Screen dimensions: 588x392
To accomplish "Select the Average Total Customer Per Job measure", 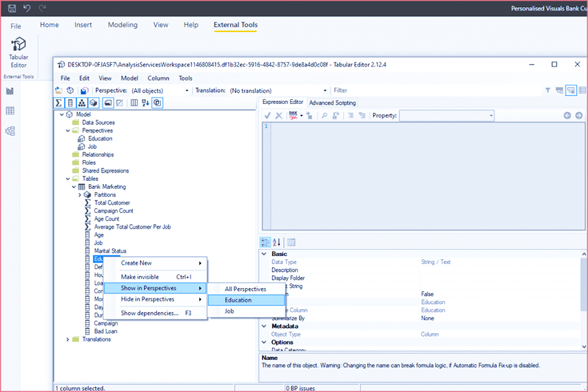I will [x=132, y=227].
